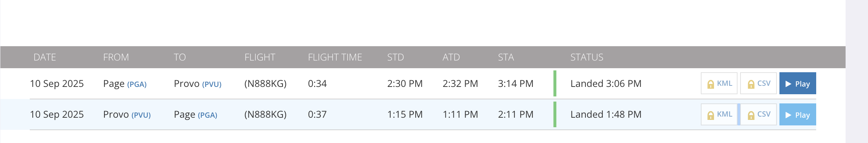Click the locked KML button for Page–Provo flight

[719, 83]
